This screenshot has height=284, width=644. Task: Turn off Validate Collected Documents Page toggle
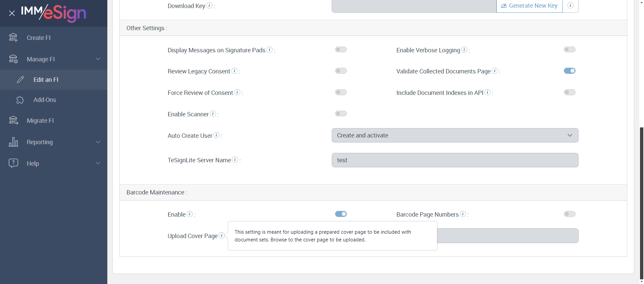[x=570, y=71]
